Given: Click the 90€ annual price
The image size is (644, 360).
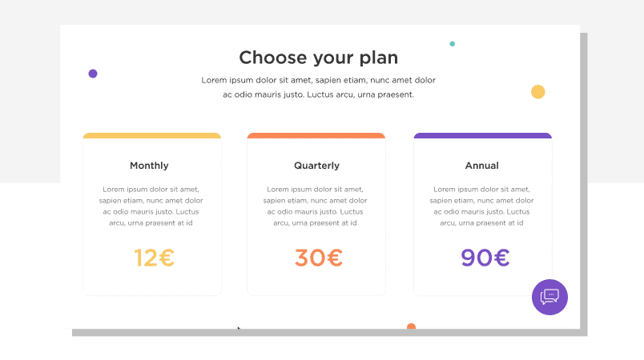Looking at the screenshot, I should pos(485,258).
